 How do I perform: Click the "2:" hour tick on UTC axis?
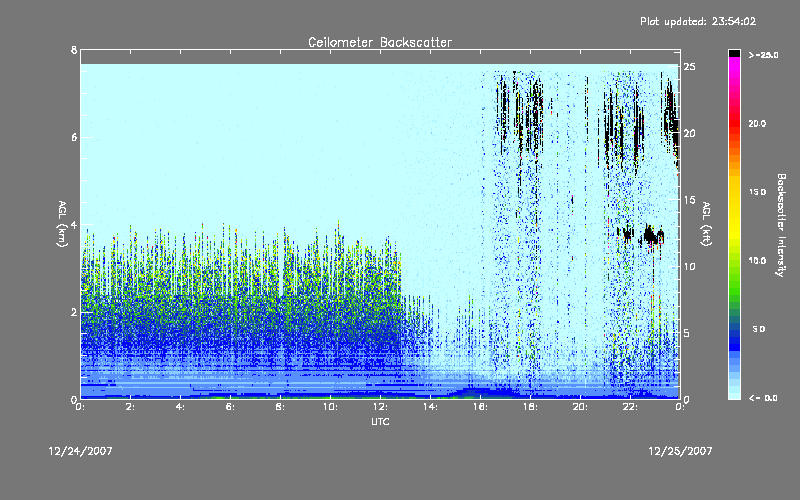[131, 407]
